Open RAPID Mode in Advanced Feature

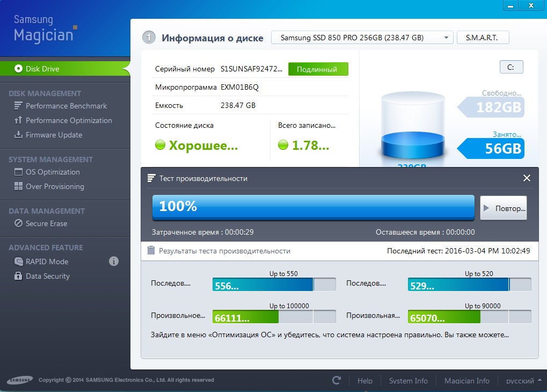(x=47, y=262)
